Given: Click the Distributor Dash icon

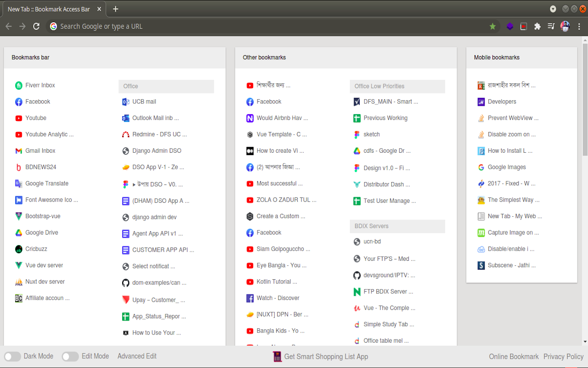Looking at the screenshot, I should (357, 184).
